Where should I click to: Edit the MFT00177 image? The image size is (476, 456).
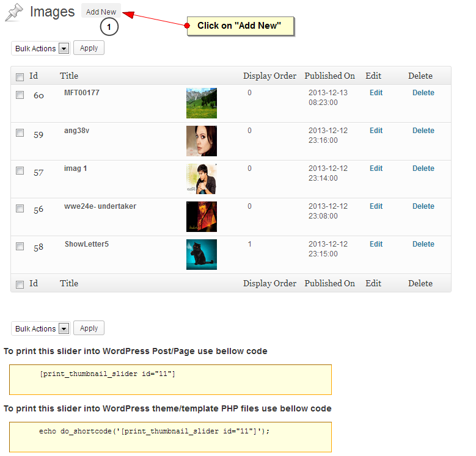(x=376, y=93)
